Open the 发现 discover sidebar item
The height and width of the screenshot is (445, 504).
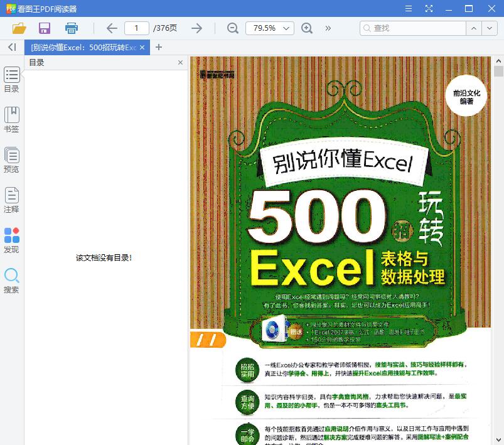pyautogui.click(x=11, y=240)
